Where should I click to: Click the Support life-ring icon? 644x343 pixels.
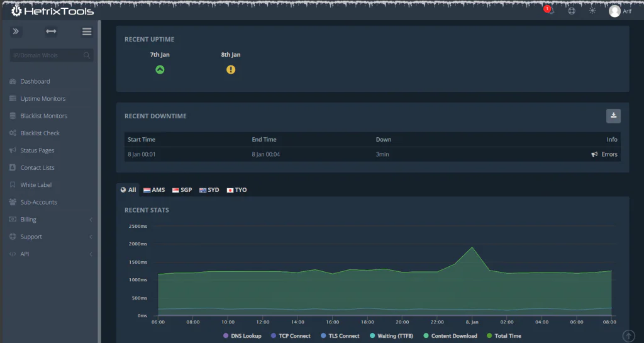point(13,237)
